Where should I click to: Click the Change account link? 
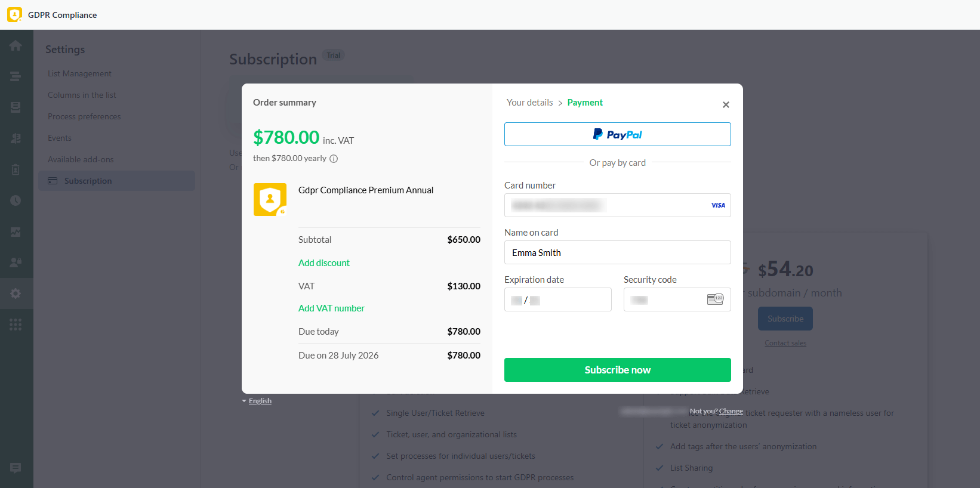[x=731, y=411]
